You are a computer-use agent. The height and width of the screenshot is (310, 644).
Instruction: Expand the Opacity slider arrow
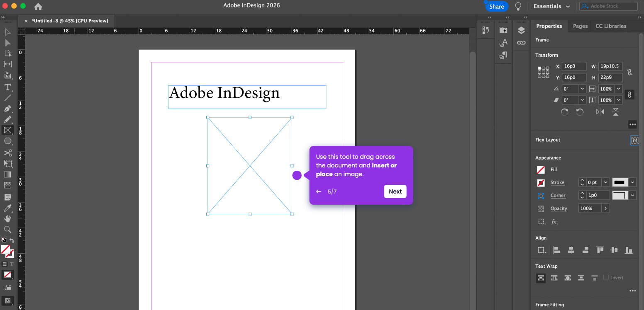(x=606, y=208)
